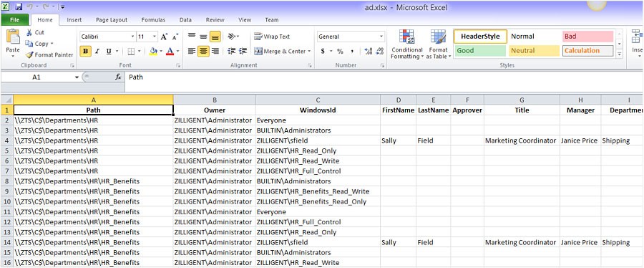The width and height of the screenshot is (644, 268).
Task: Decrease the cell indent
Action: coord(232,52)
